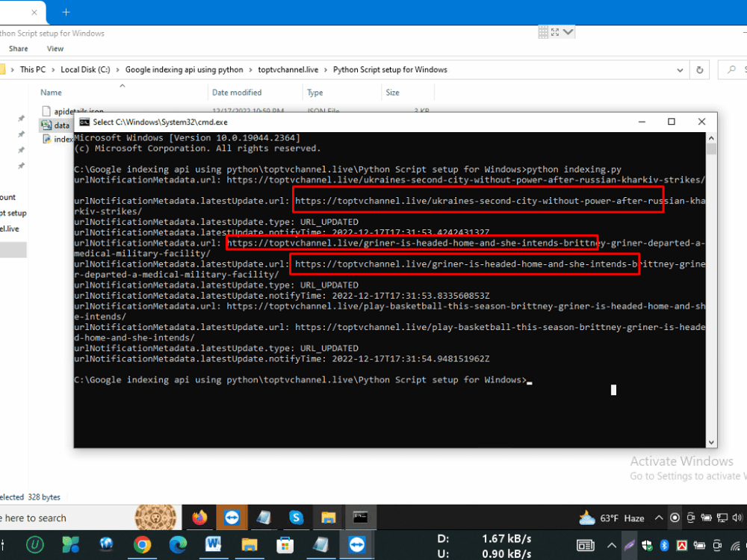Open Skype from the taskbar
747x560 pixels.
(x=295, y=517)
